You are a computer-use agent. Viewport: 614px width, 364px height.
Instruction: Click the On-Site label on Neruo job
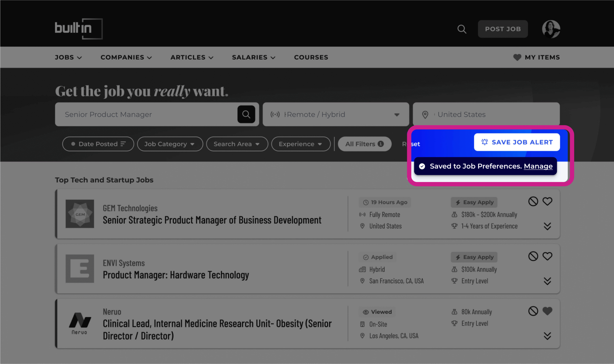tap(378, 324)
